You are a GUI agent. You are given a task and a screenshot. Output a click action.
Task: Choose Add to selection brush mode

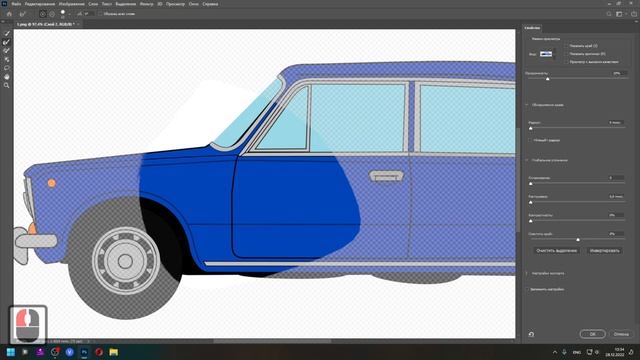pyautogui.click(x=42, y=14)
